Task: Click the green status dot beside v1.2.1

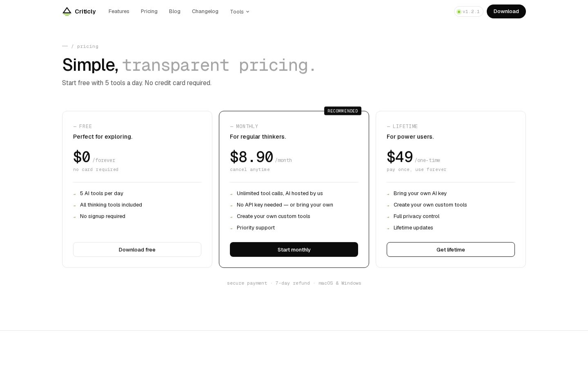Action: coord(459,12)
